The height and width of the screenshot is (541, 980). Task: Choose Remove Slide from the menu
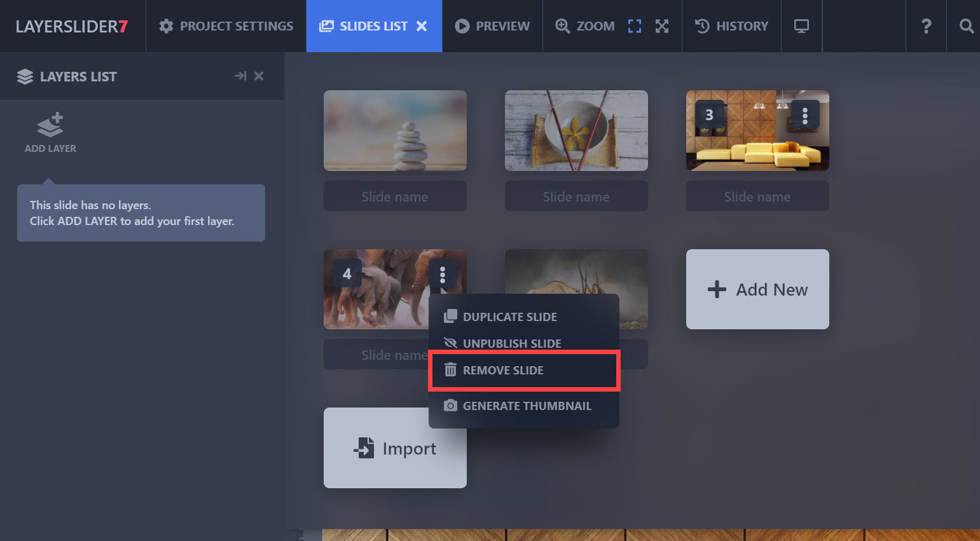[x=524, y=370]
